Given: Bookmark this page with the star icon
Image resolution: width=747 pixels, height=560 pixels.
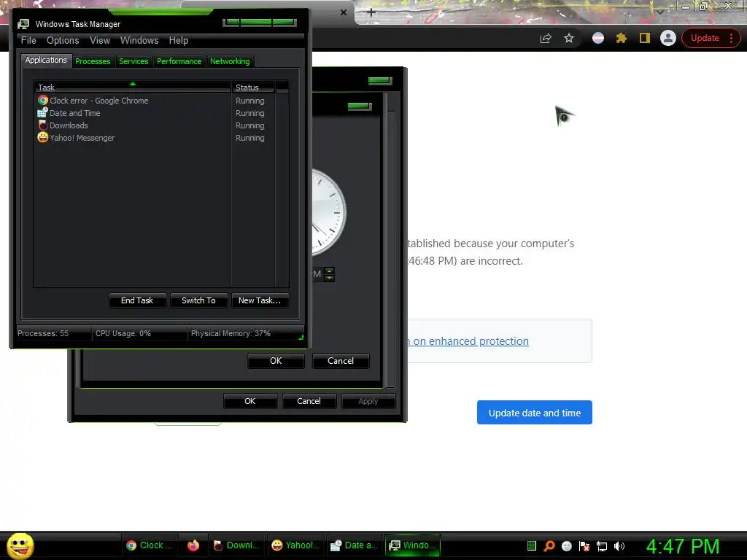Looking at the screenshot, I should (x=569, y=38).
